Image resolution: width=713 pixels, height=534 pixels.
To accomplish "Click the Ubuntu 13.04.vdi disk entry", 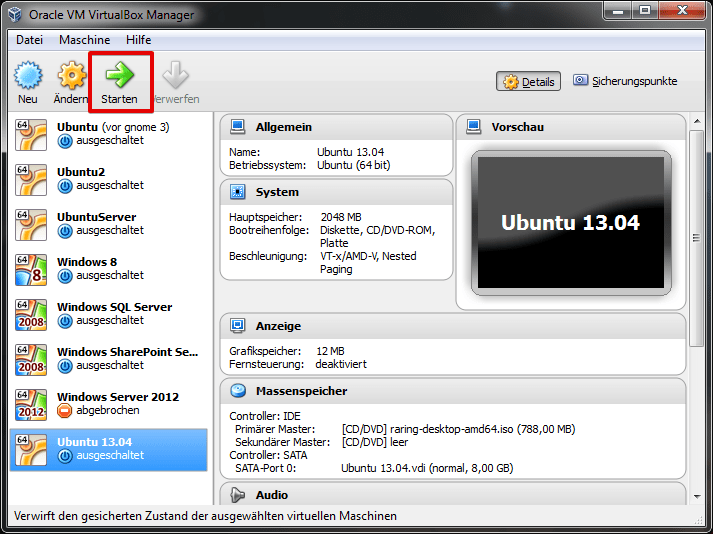I will [x=427, y=468].
